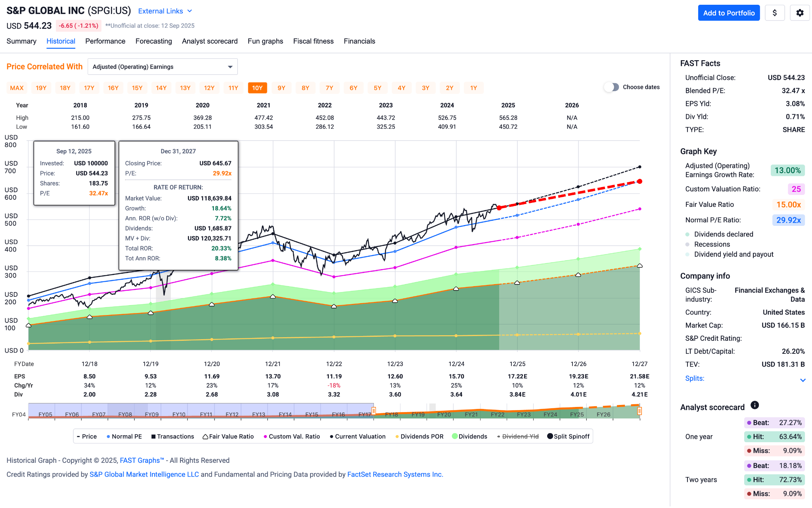
Task: Open the Fiscal fitness tab
Action: pos(313,41)
